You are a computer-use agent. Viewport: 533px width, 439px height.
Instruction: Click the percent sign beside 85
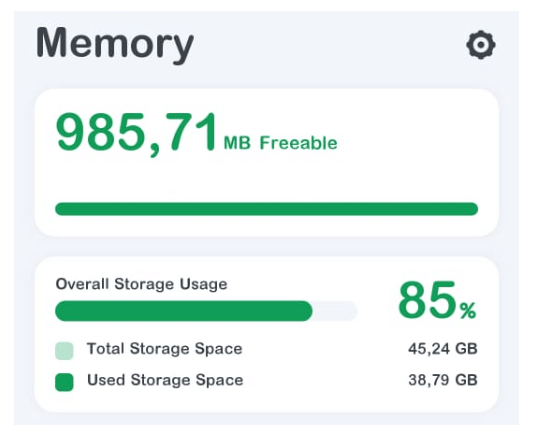coord(468,311)
